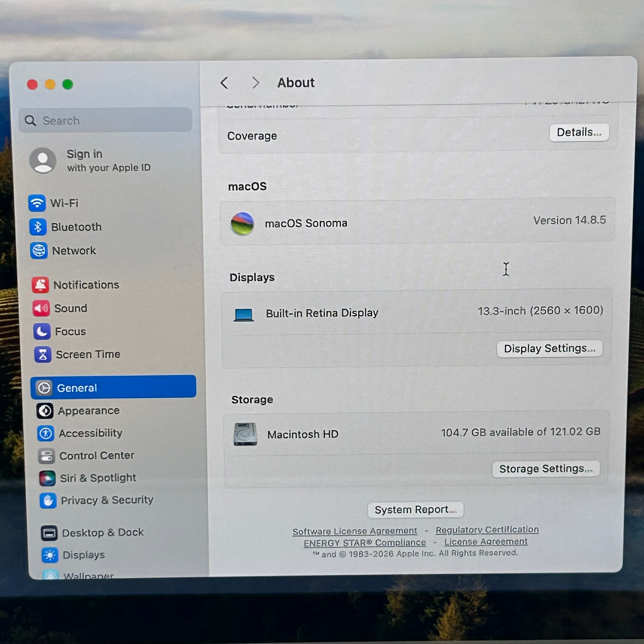Screen dimensions: 644x644
Task: Click '104.7 GB available of 121.02 GB'
Action: (520, 432)
